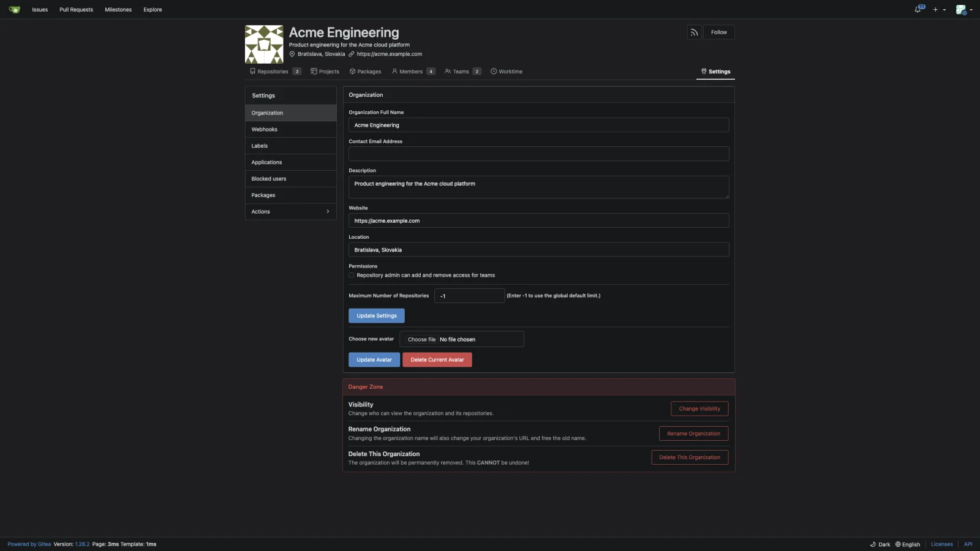The image size is (980, 551).
Task: Click the Powered by Gitea link
Action: pyautogui.click(x=29, y=544)
